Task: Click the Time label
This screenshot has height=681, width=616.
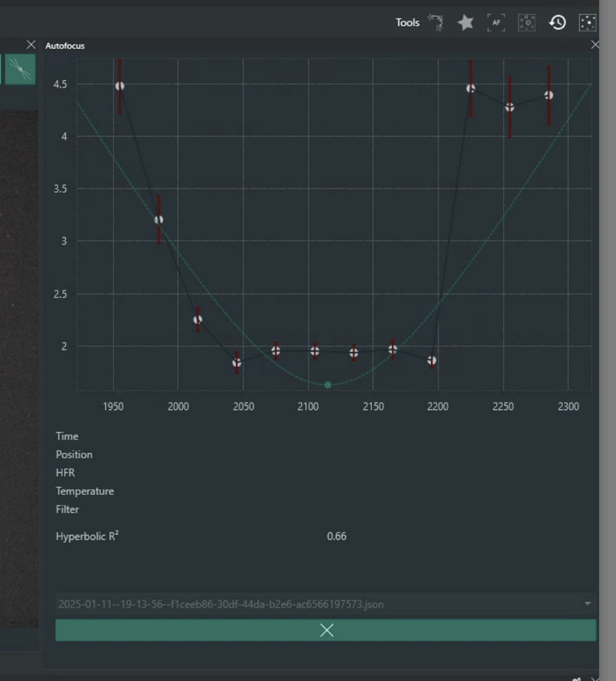Action: pyautogui.click(x=67, y=436)
